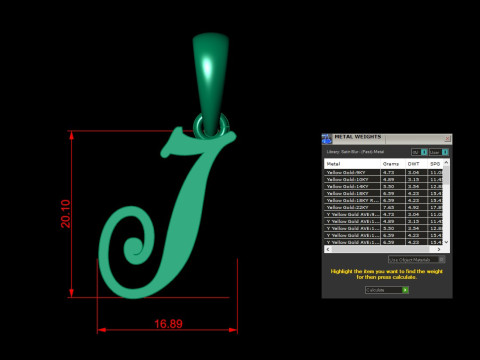This screenshot has height=360, width=480.
Task: Sort by the Metal column header
Action: pos(352,164)
